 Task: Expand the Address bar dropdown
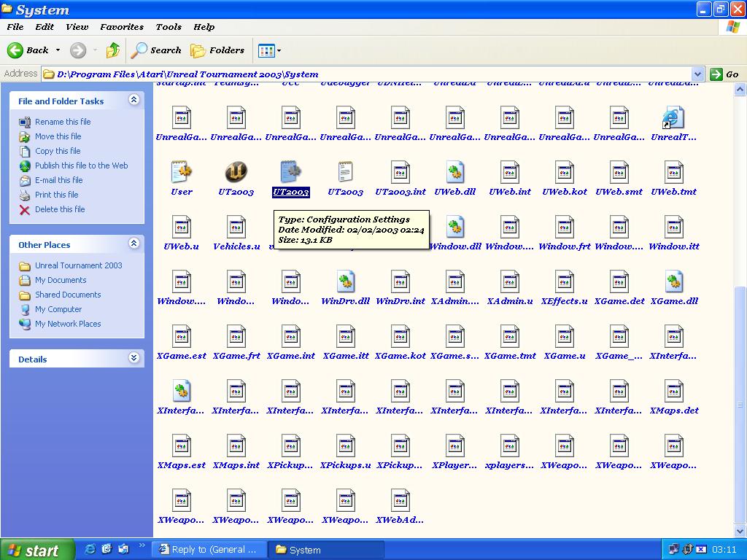pos(697,74)
